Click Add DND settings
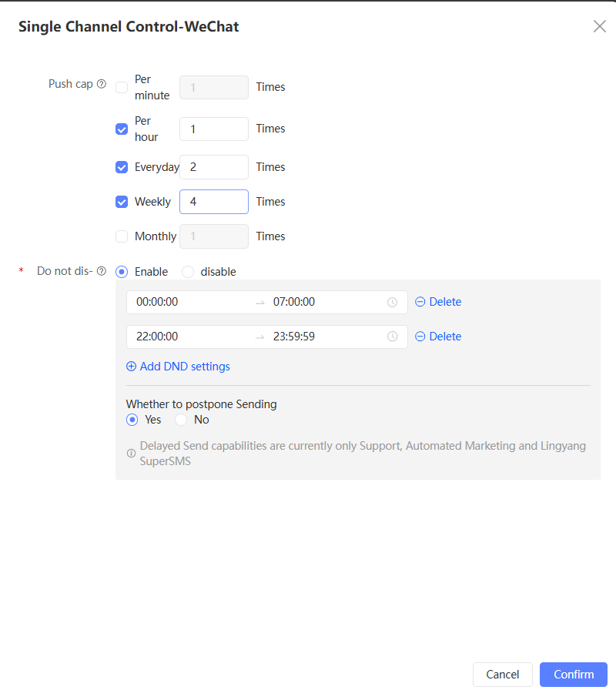 coord(178,367)
